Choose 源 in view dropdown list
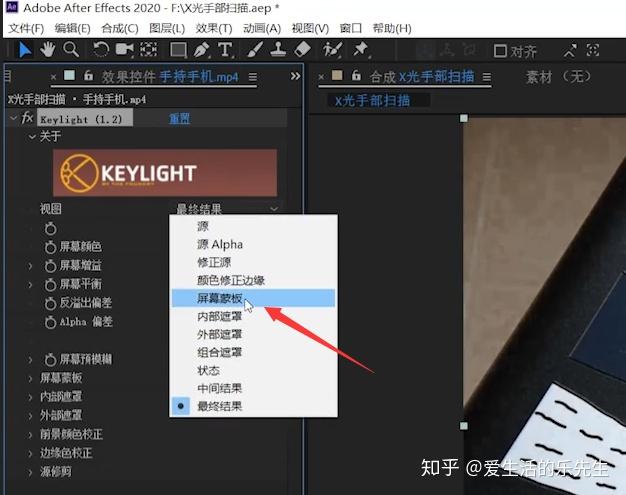This screenshot has height=495, width=626. click(x=254, y=226)
